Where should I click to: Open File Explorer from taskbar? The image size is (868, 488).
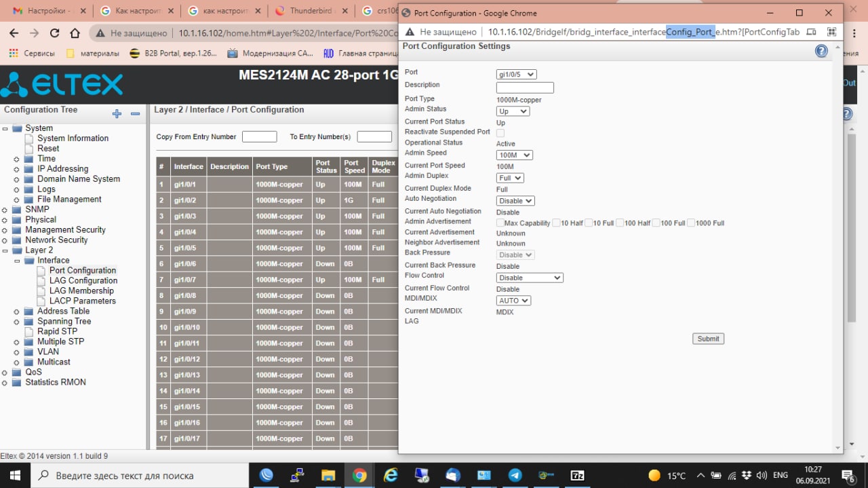coord(328,475)
